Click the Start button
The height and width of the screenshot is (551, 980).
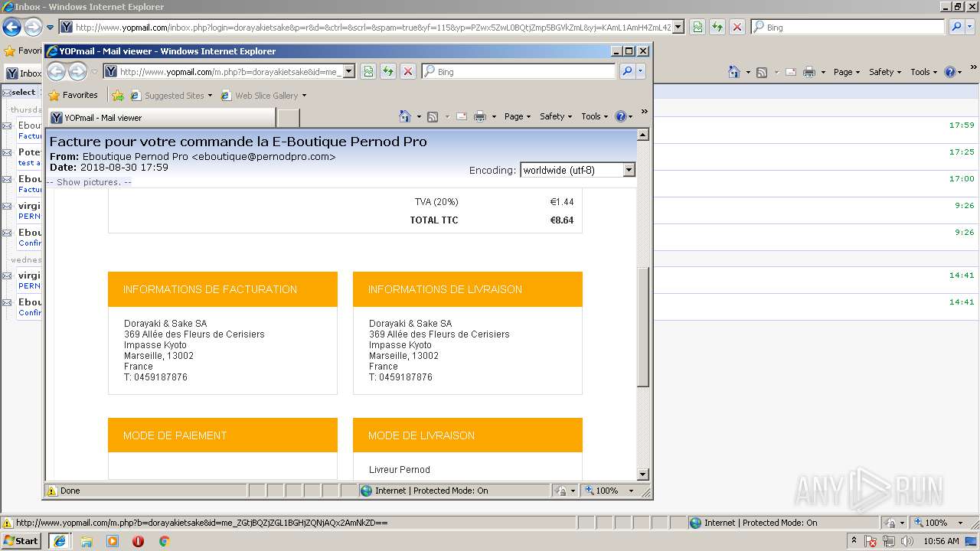[x=21, y=541]
